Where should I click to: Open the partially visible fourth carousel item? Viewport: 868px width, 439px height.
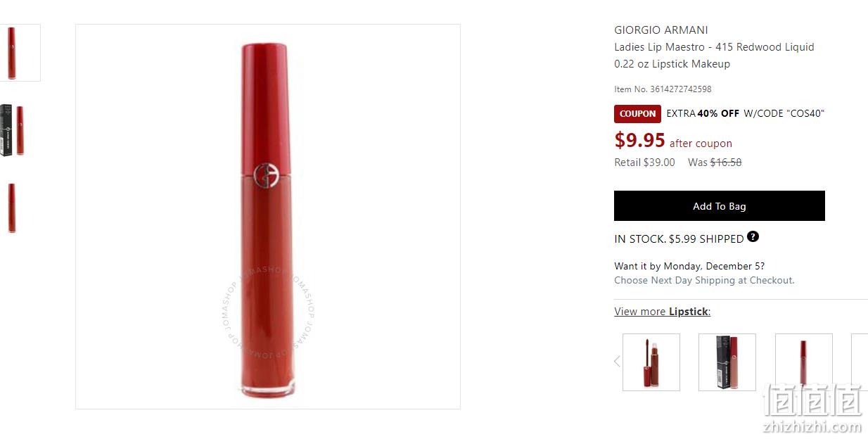coord(860,362)
